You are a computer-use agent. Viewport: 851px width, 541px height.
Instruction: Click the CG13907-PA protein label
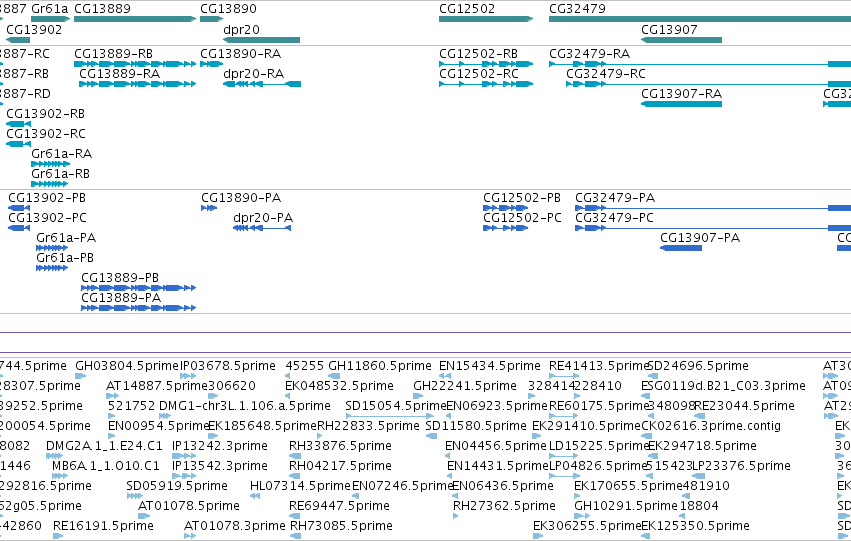[x=700, y=238]
